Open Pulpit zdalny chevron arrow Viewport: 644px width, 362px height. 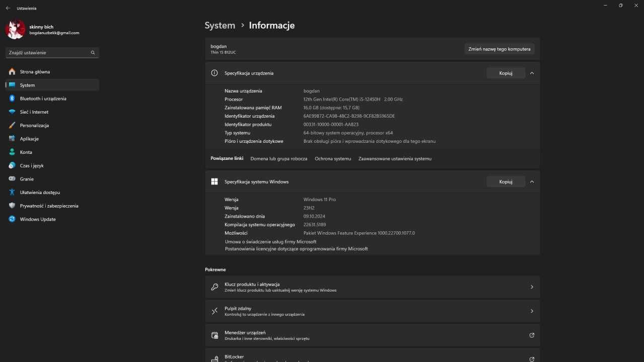[532, 311]
